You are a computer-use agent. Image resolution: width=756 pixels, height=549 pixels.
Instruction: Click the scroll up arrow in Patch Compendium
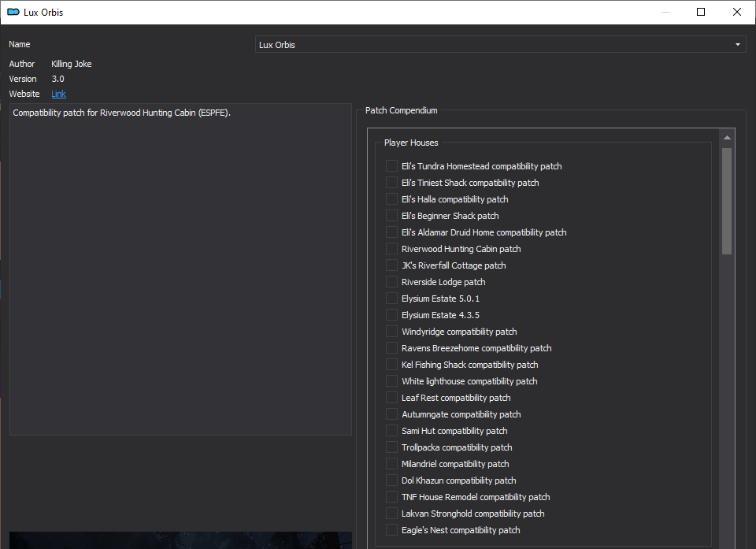pyautogui.click(x=727, y=138)
